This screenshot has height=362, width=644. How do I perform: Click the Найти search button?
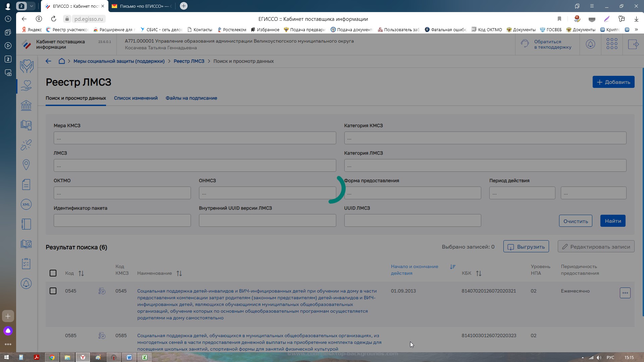click(612, 221)
